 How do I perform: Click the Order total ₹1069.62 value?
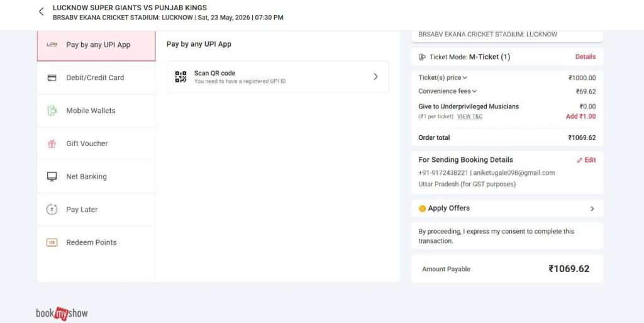pos(582,138)
